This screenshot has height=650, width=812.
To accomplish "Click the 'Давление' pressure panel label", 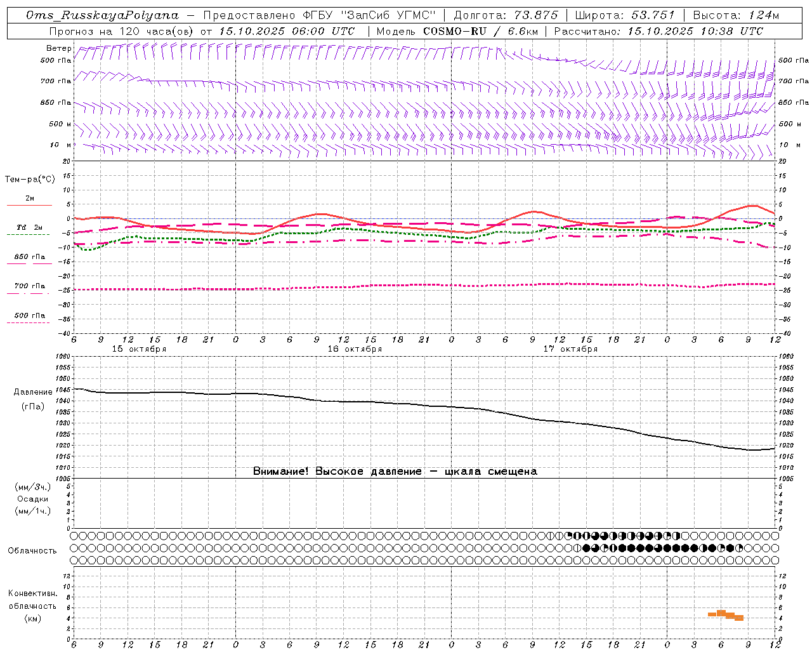I will pyautogui.click(x=33, y=392).
